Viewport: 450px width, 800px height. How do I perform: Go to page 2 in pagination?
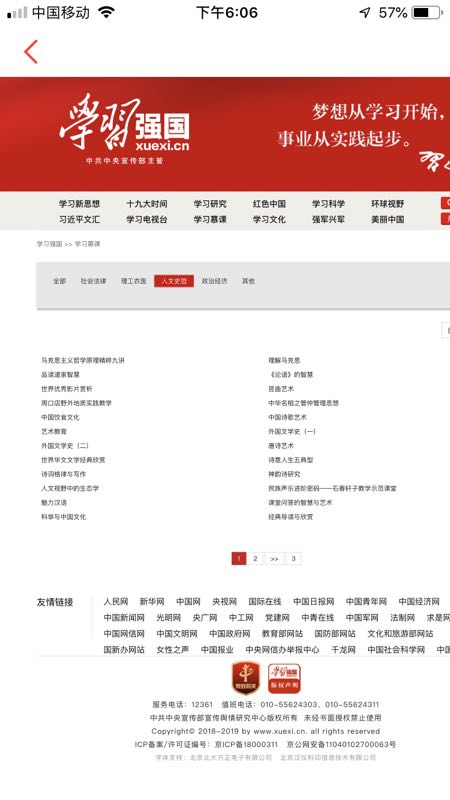(x=255, y=559)
